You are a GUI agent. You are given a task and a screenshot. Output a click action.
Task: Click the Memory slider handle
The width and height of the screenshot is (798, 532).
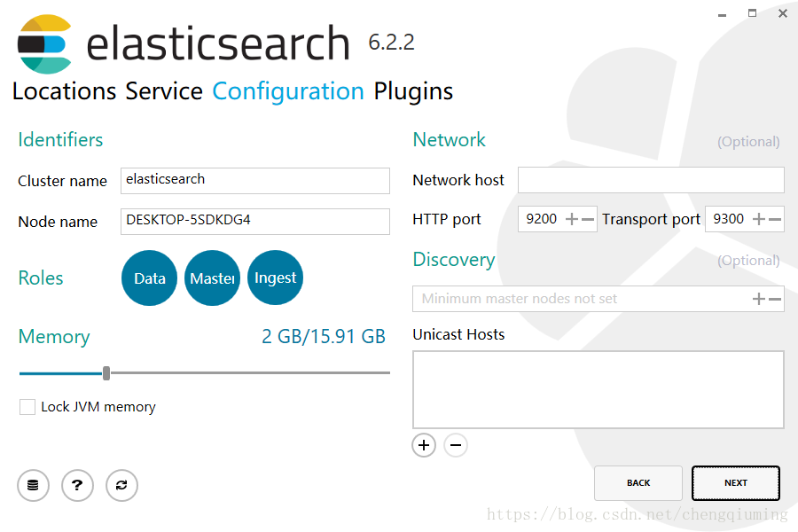(x=106, y=373)
